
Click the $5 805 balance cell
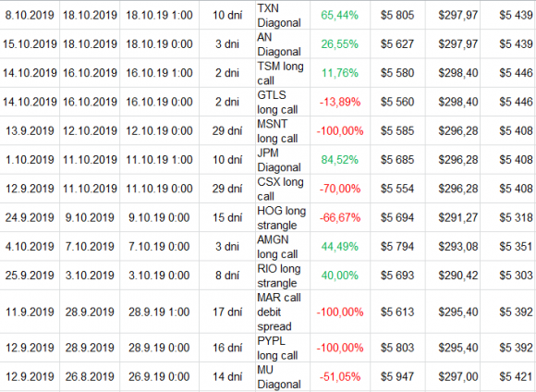pyautogui.click(x=397, y=15)
